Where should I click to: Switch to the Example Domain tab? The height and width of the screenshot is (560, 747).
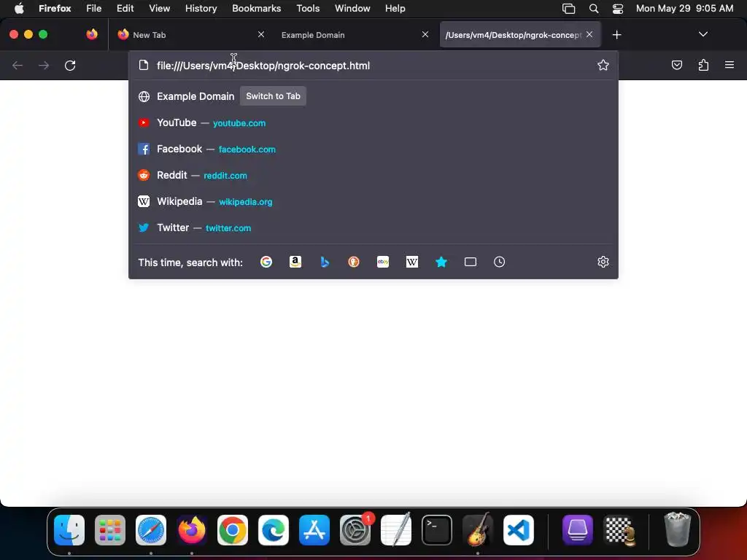tap(355, 35)
